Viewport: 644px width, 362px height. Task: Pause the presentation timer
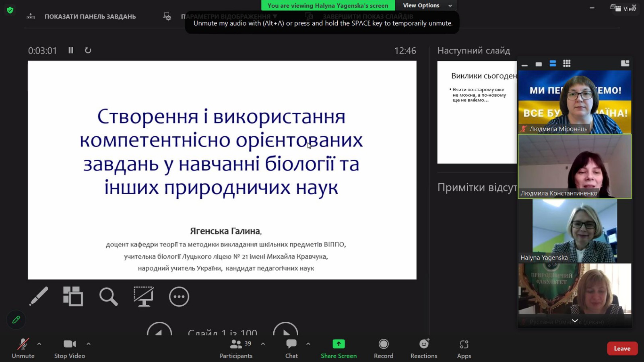[x=71, y=50]
